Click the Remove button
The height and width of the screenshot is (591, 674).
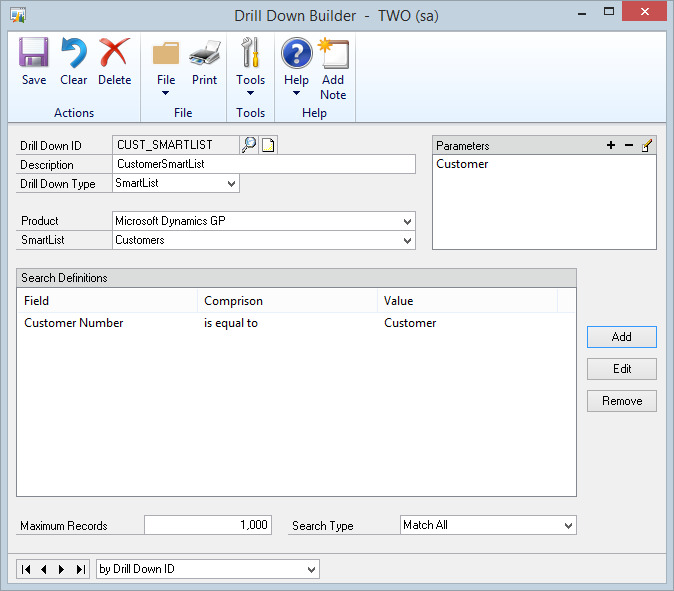(622, 401)
